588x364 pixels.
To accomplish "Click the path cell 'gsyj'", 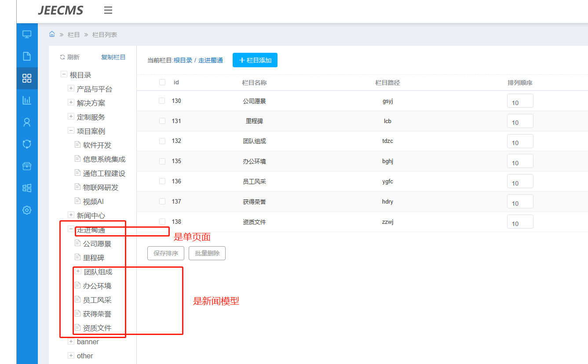I will tap(387, 101).
